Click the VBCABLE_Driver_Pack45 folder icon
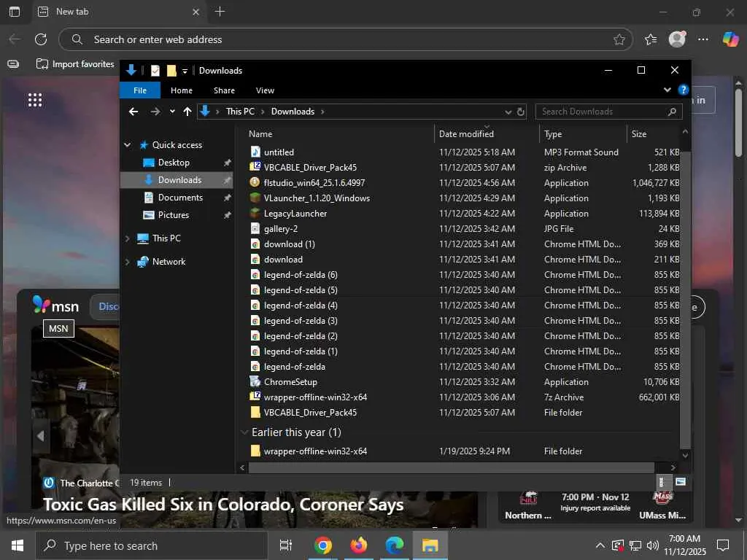 [x=255, y=413]
